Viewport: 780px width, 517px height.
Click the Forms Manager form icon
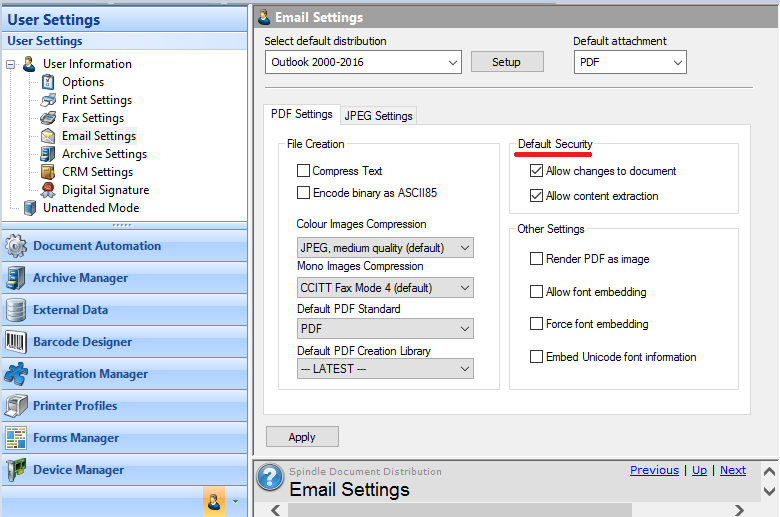point(16,438)
